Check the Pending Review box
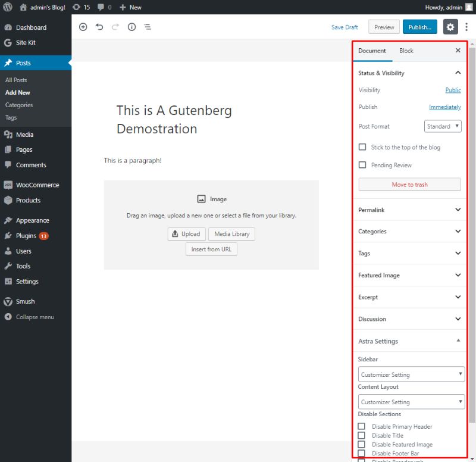 click(362, 165)
